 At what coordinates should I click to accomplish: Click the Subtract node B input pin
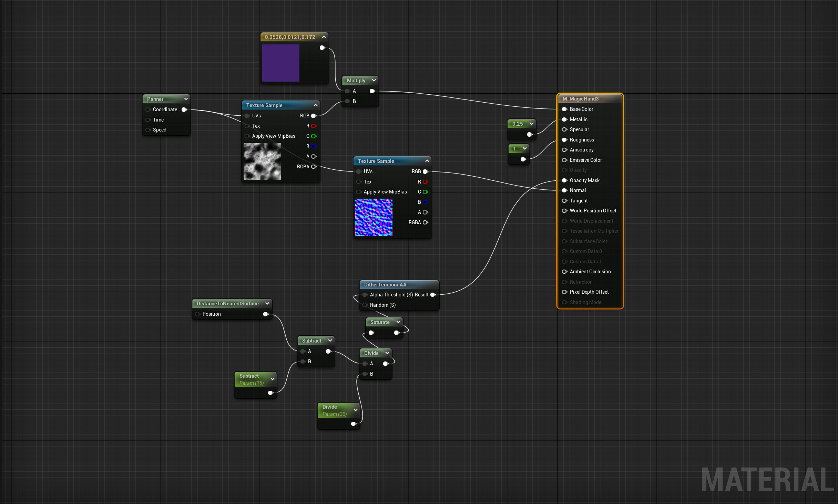[303, 361]
